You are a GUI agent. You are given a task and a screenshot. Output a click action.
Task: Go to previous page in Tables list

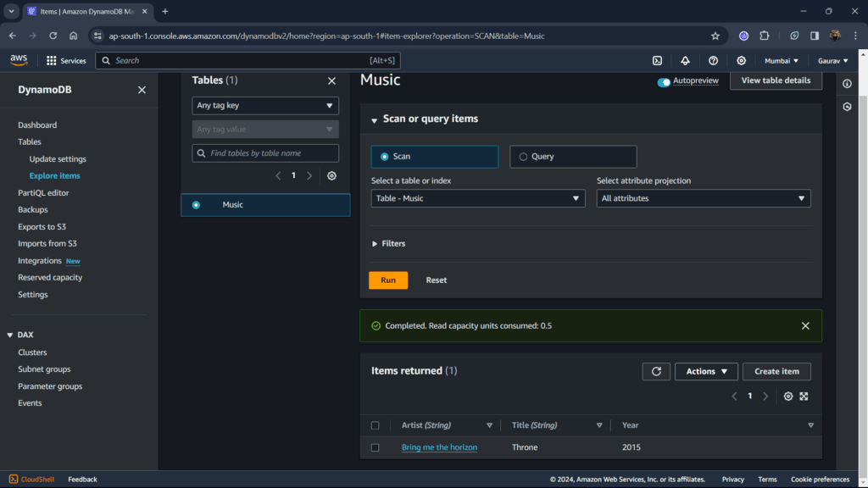pyautogui.click(x=278, y=176)
